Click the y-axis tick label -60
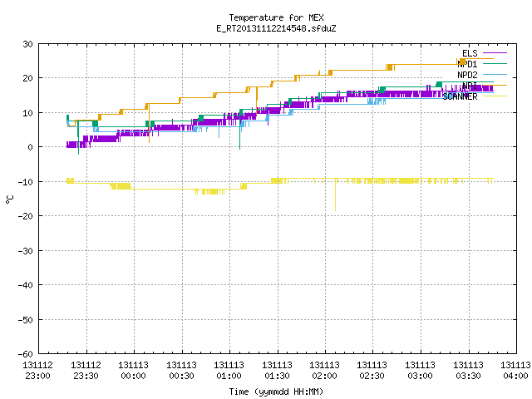Image resolution: width=532 pixels, height=399 pixels. (x=26, y=354)
